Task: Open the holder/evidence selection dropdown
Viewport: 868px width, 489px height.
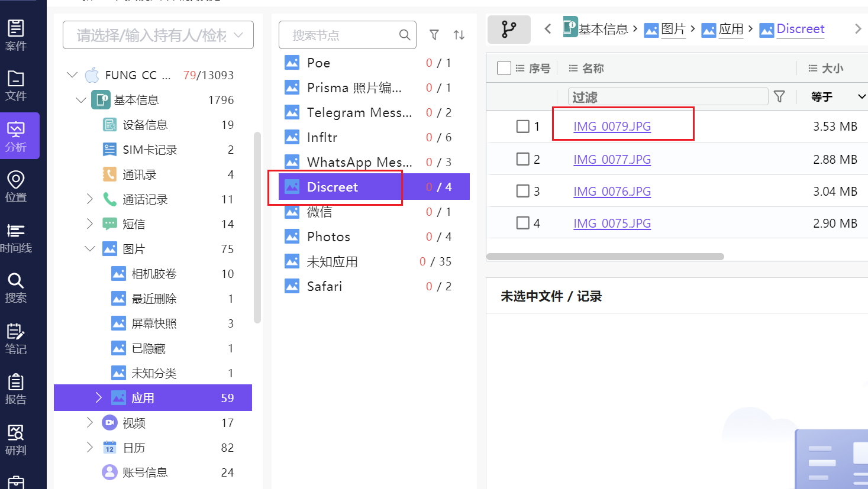Action: pos(158,35)
